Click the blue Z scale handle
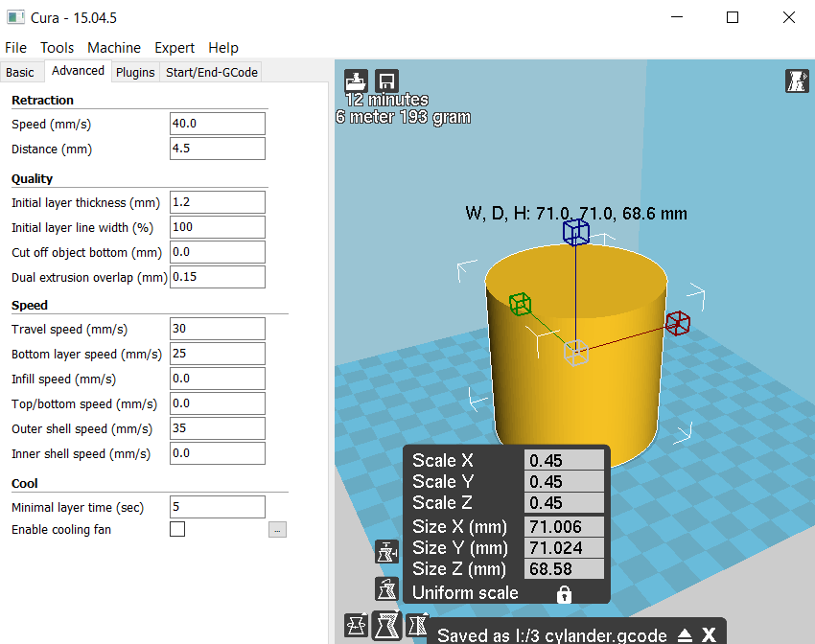The width and height of the screenshot is (815, 644). click(x=576, y=232)
